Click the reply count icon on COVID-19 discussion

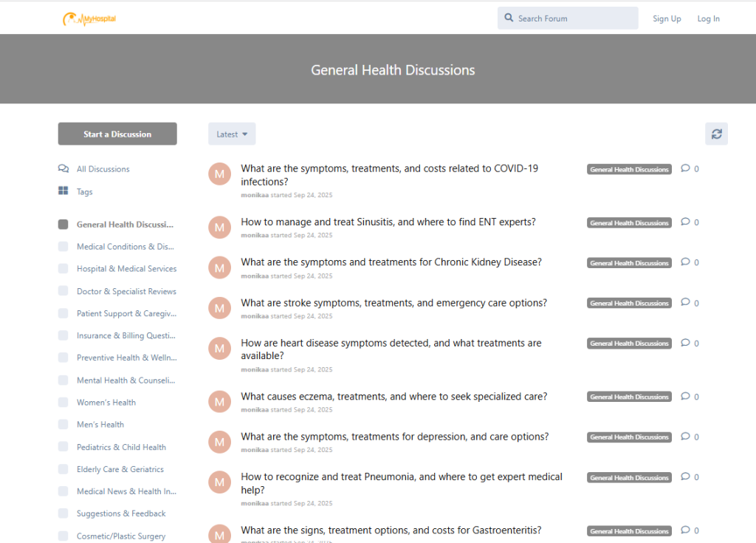tap(685, 168)
